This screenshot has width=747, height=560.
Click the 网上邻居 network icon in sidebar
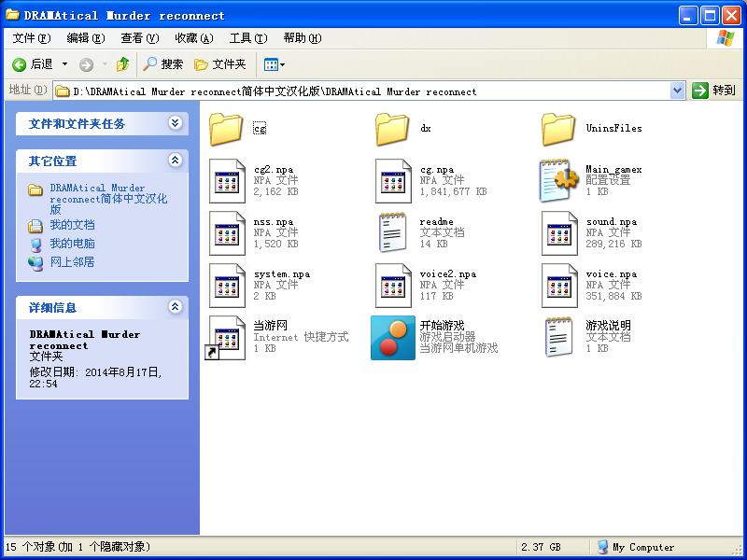pos(35,263)
